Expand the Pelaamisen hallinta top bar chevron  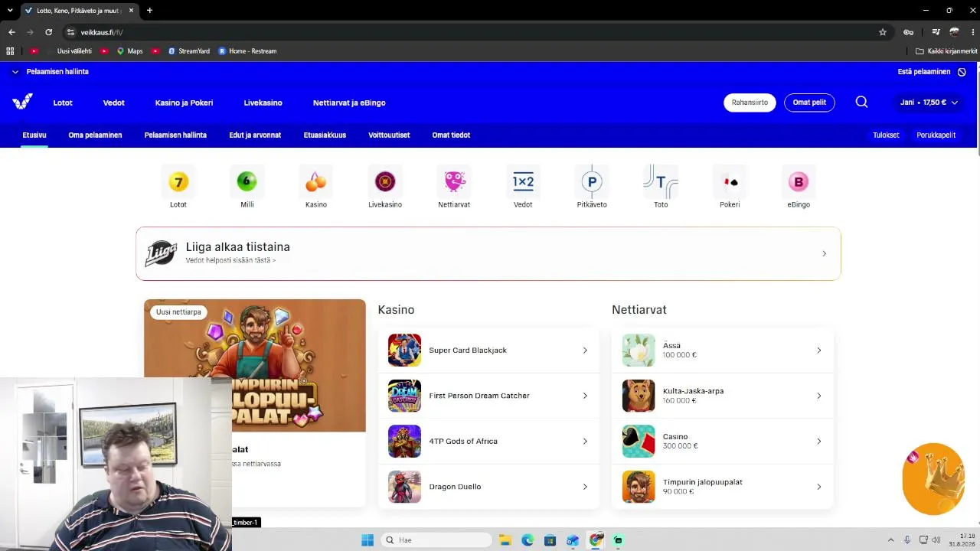(x=15, y=72)
